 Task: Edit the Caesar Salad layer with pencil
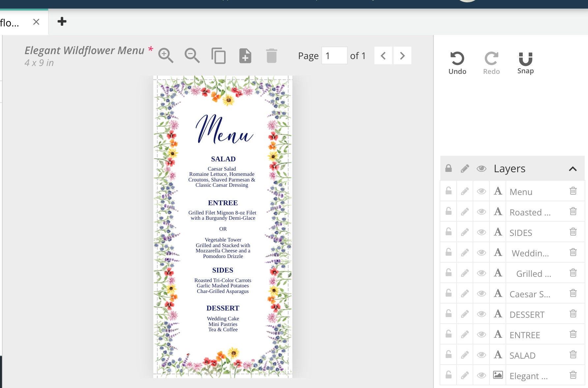pos(464,293)
